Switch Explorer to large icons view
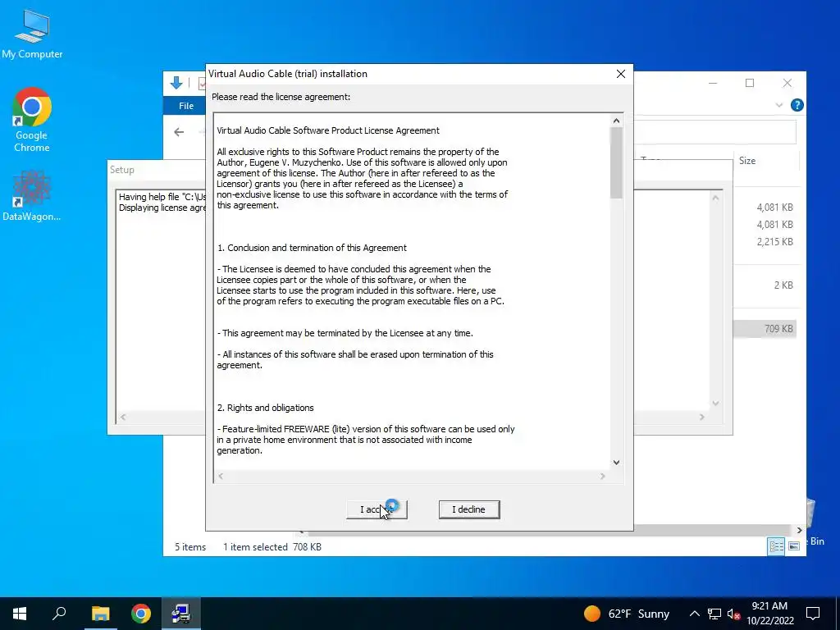Viewport: 840px width, 630px height. pos(794,546)
